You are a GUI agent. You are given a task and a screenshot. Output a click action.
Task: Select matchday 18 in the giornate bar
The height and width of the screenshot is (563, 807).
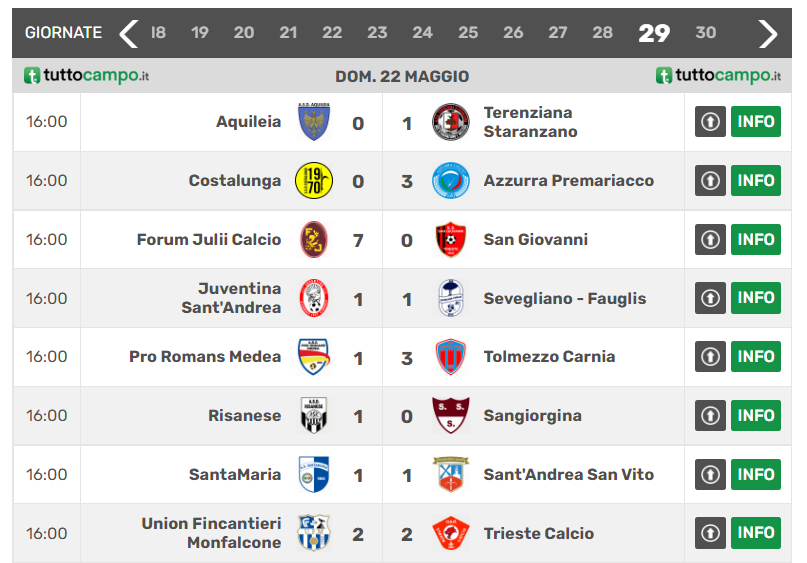tap(158, 33)
